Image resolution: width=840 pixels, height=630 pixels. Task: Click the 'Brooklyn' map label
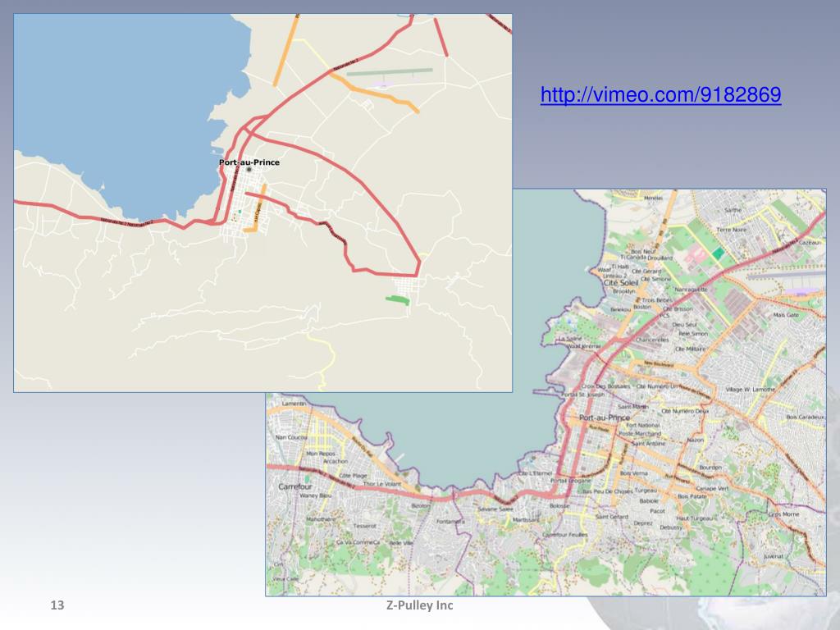click(x=624, y=291)
